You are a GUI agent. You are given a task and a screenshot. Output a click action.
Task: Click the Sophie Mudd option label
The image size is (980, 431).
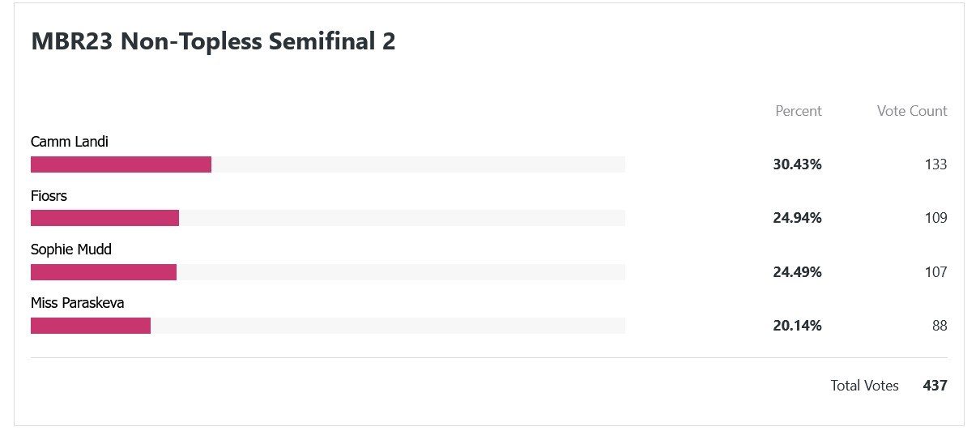pyautogui.click(x=71, y=250)
